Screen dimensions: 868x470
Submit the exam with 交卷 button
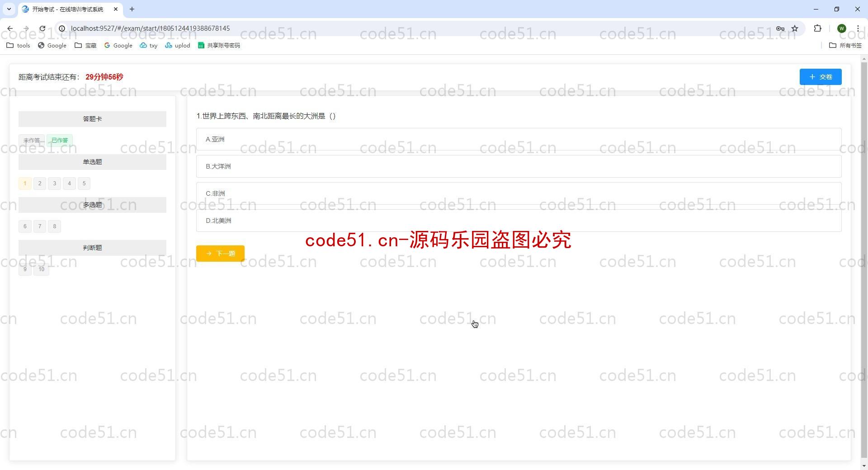(820, 77)
